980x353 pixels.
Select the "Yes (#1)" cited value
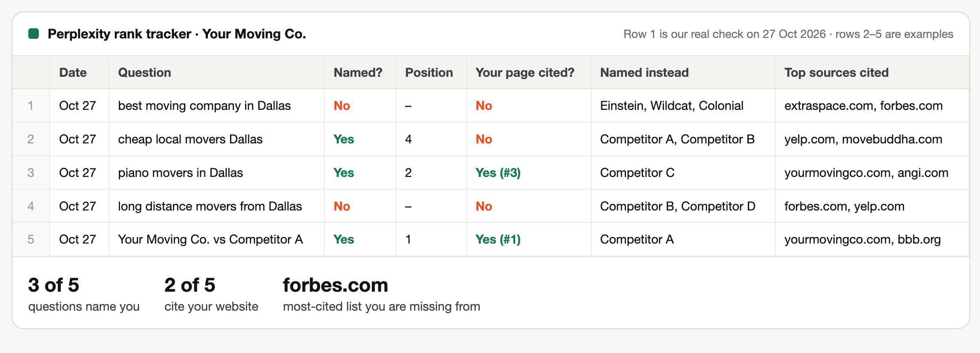(x=498, y=240)
